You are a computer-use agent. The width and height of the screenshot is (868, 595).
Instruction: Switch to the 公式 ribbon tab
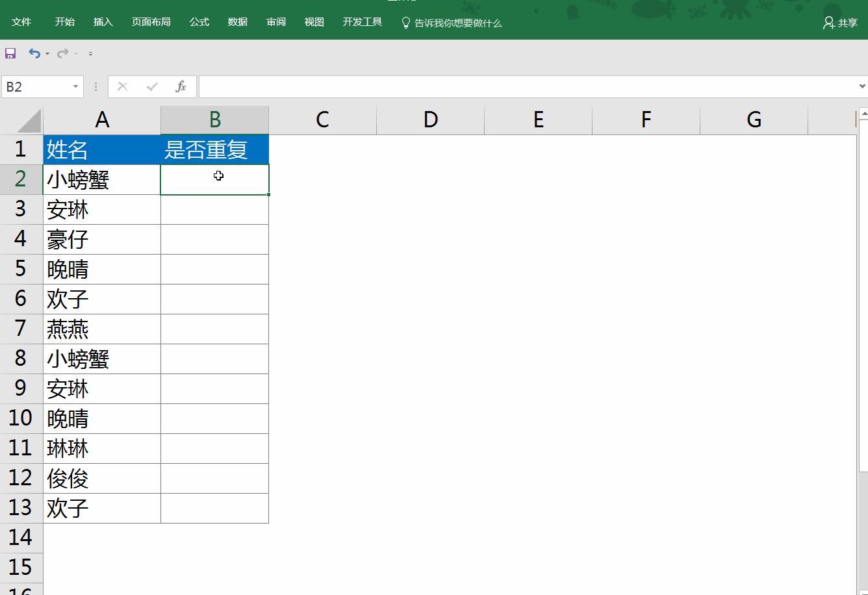[x=199, y=21]
